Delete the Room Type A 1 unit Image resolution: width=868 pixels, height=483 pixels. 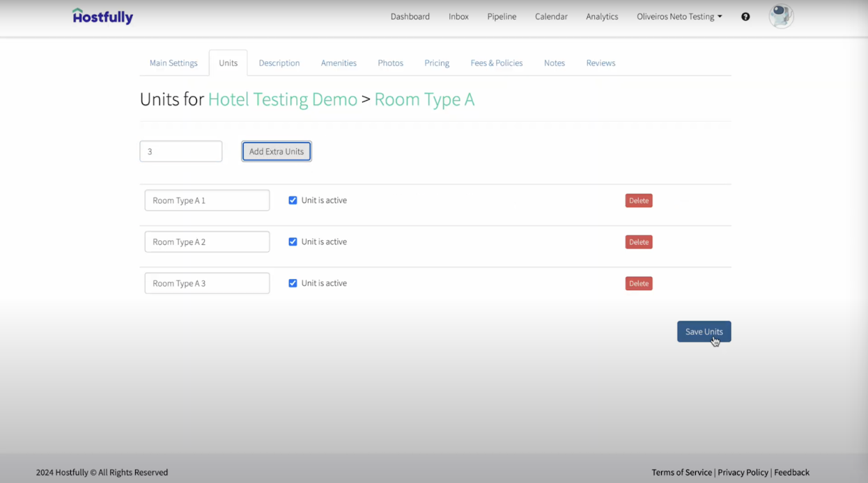638,200
